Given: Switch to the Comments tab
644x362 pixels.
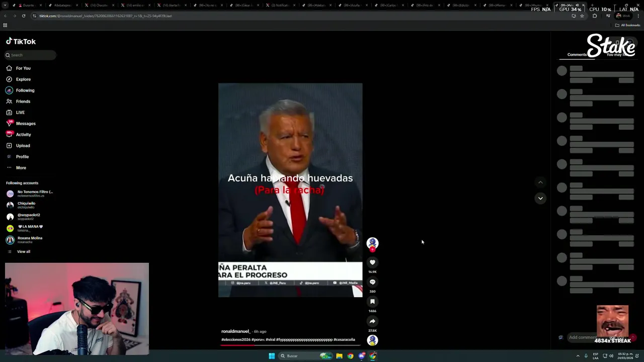Looking at the screenshot, I should (577, 55).
